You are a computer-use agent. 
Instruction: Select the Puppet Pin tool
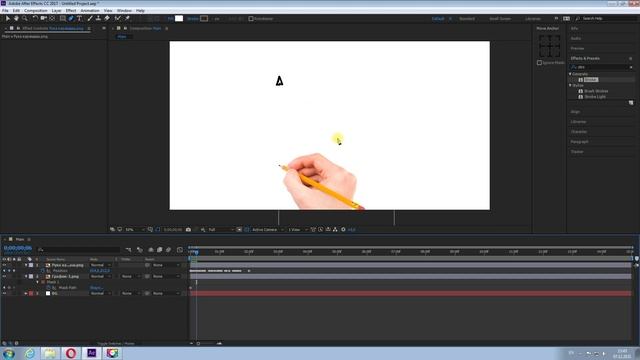[x=127, y=18]
